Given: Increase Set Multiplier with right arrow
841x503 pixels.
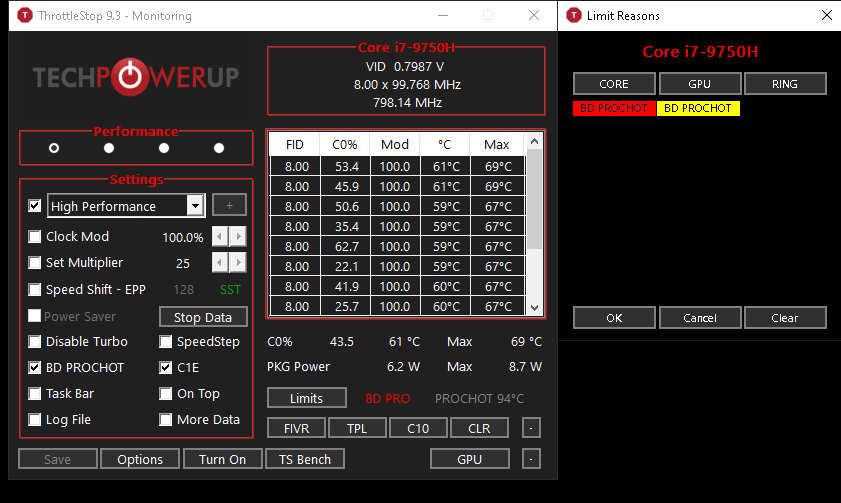Looking at the screenshot, I should coord(238,262).
